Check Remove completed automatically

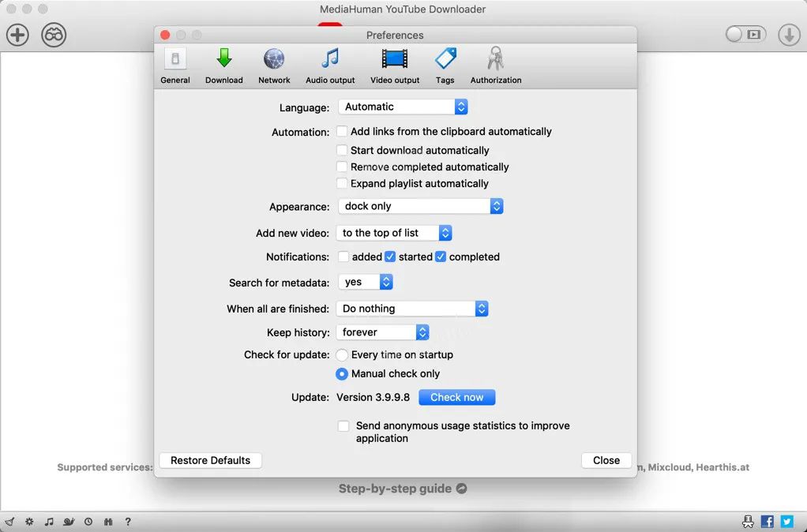point(342,167)
